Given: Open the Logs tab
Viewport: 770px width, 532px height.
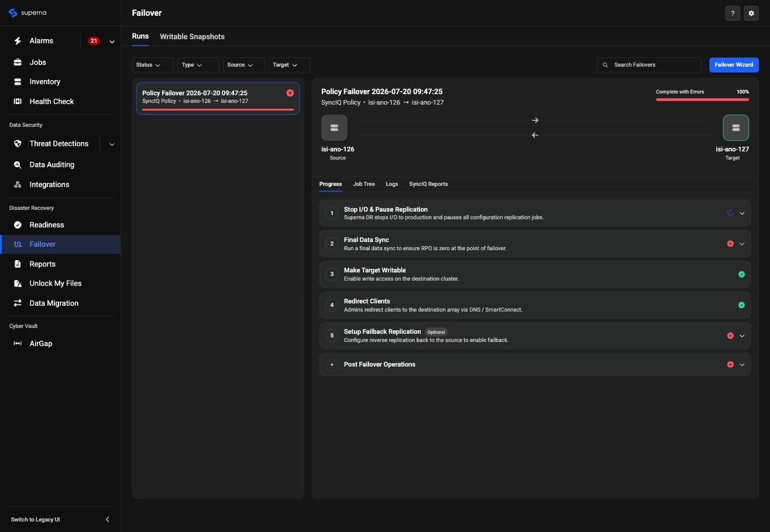Looking at the screenshot, I should pyautogui.click(x=392, y=184).
